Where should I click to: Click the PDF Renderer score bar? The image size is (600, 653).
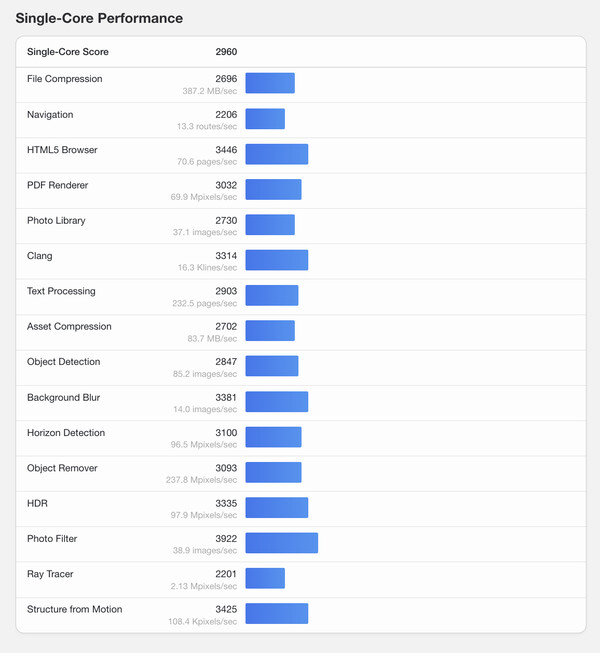coord(273,190)
